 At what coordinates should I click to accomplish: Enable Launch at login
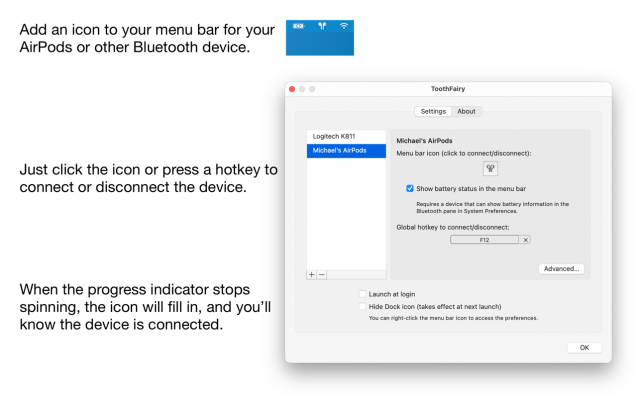pyautogui.click(x=362, y=294)
